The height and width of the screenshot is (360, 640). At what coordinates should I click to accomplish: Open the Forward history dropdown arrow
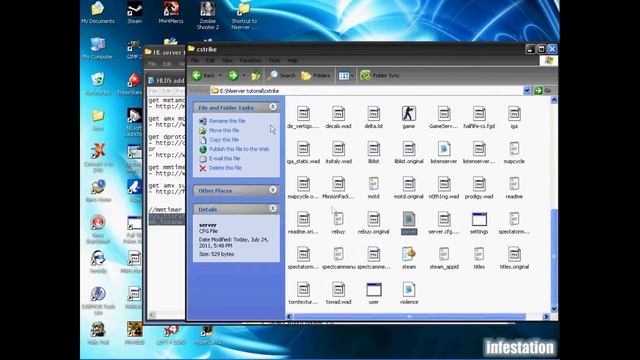(244, 76)
